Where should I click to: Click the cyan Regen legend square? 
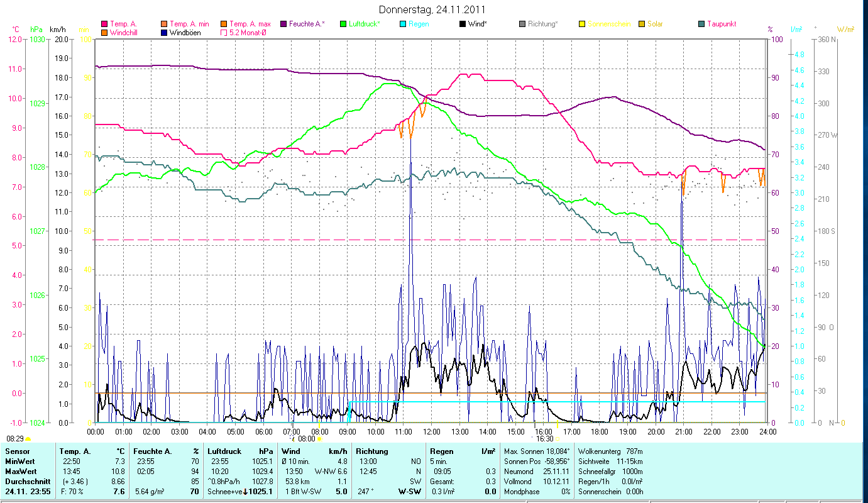(403, 24)
